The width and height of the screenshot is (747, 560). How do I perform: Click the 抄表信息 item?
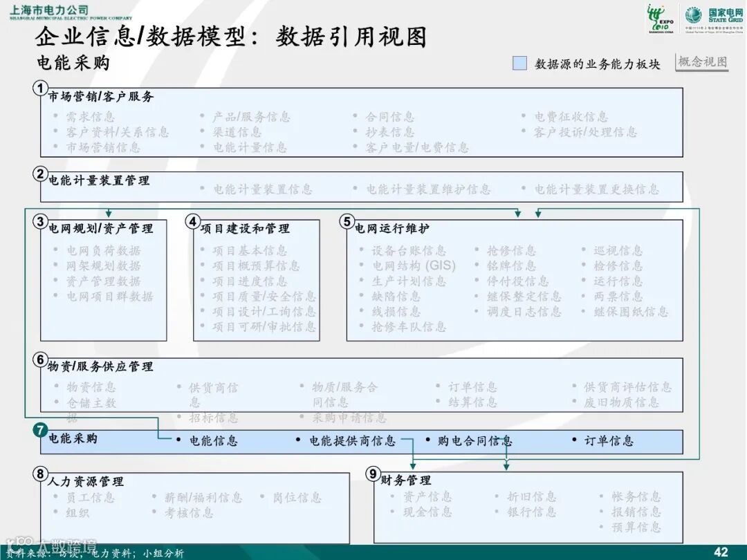point(389,132)
